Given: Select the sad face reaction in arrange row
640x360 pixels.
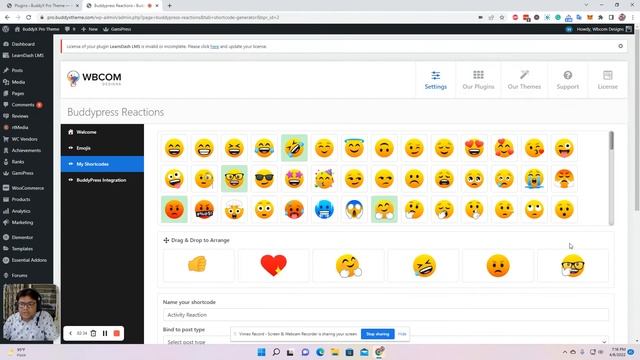Looking at the screenshot, I should point(498,265).
